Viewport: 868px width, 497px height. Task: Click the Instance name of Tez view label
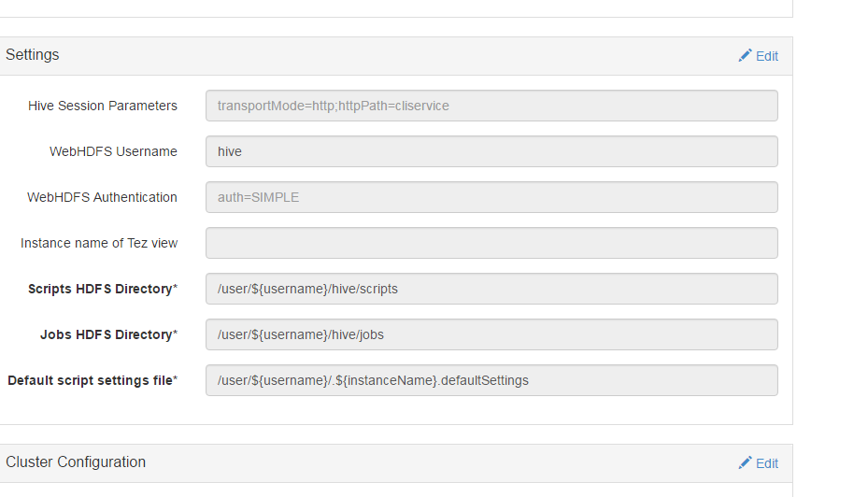pyautogui.click(x=99, y=243)
